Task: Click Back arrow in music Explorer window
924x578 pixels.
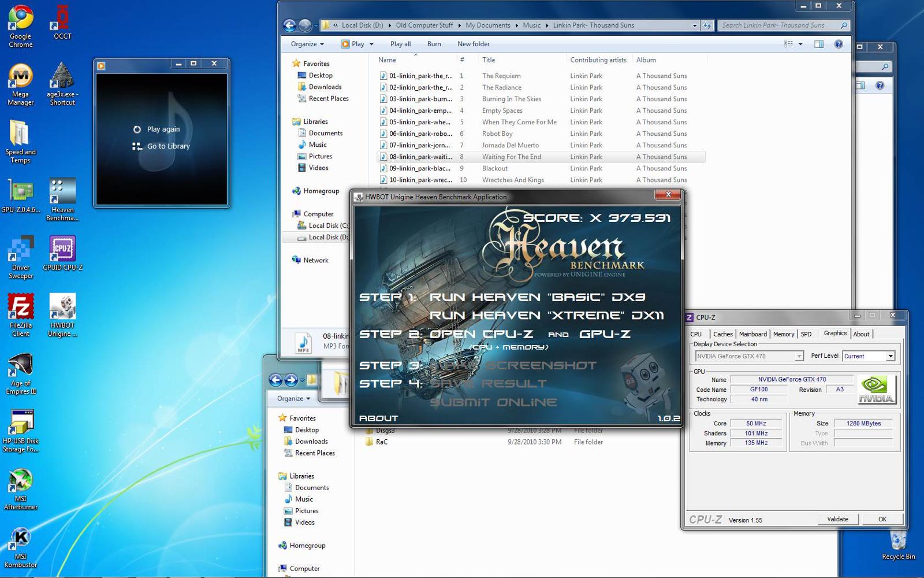Action: (290, 25)
